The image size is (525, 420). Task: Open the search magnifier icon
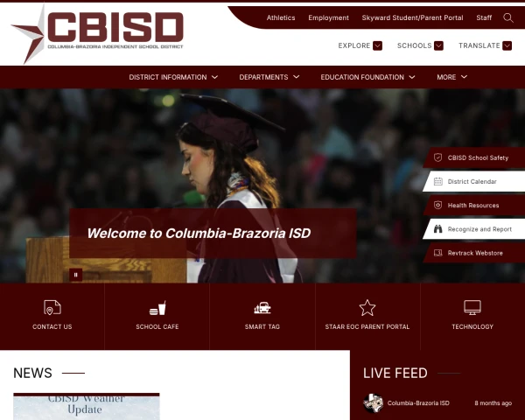click(507, 17)
